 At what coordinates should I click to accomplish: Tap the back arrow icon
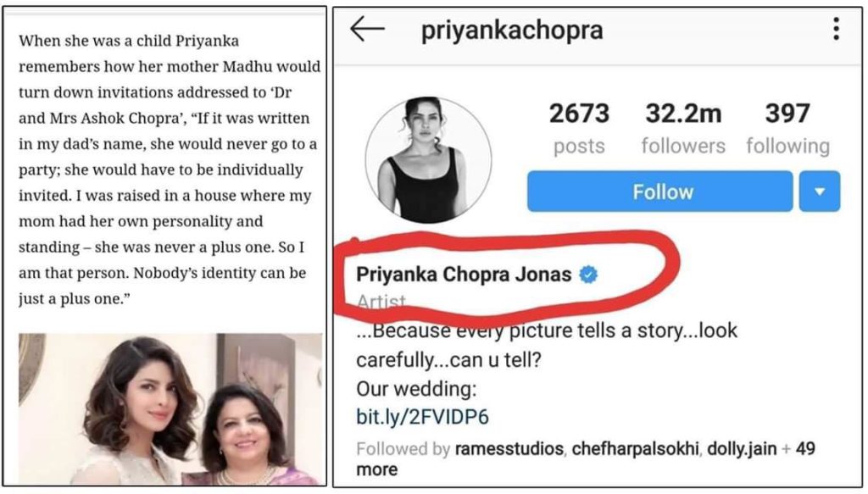[367, 29]
